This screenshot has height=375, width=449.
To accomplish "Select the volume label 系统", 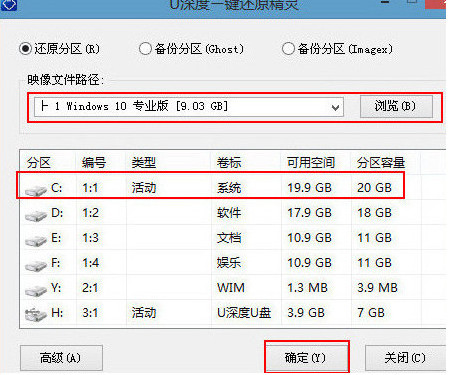I will tap(229, 188).
